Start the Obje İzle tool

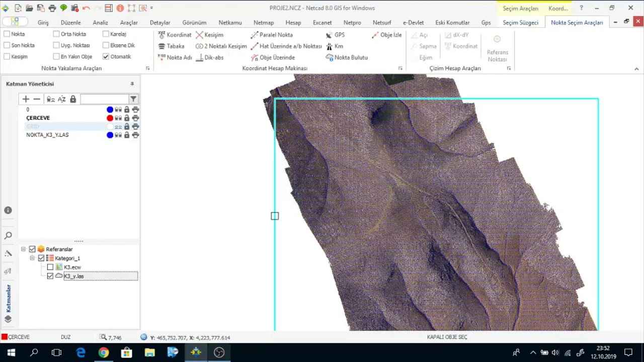tap(387, 35)
